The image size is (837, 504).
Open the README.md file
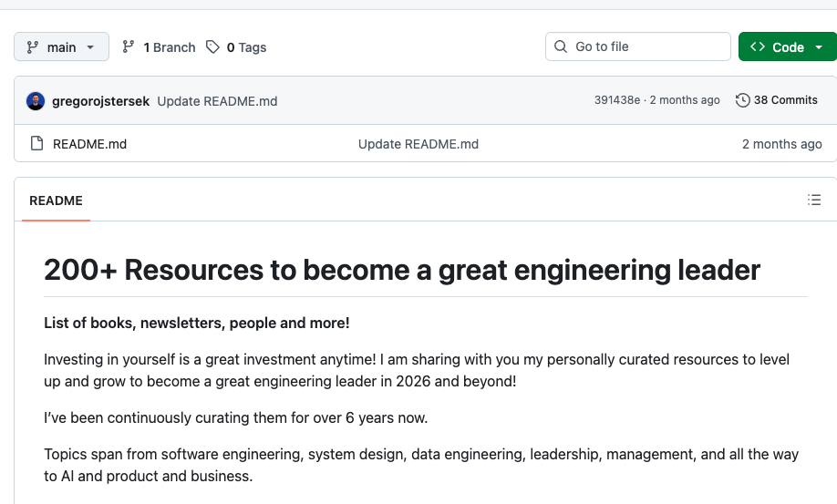(x=89, y=144)
